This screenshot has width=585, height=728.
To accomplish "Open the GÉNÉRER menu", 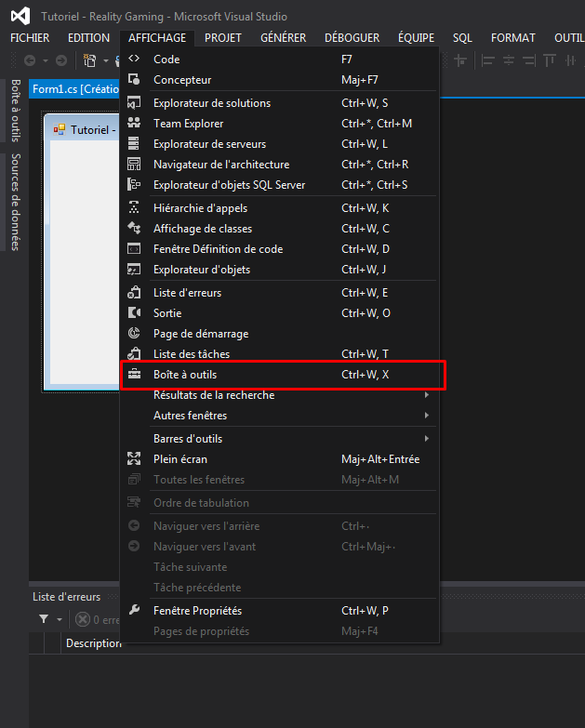I will coord(284,37).
